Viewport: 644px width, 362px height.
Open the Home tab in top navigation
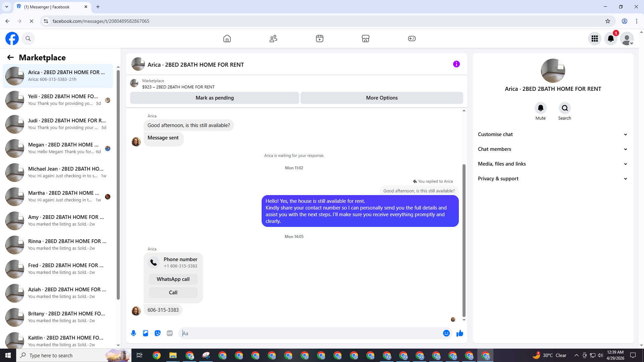click(x=227, y=39)
